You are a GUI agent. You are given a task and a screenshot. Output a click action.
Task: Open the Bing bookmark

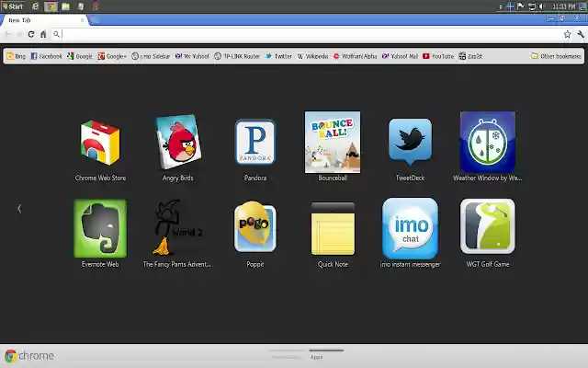point(17,56)
